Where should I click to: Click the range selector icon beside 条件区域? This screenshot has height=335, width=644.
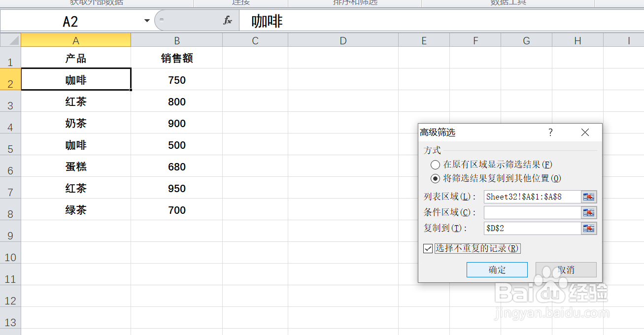point(589,212)
